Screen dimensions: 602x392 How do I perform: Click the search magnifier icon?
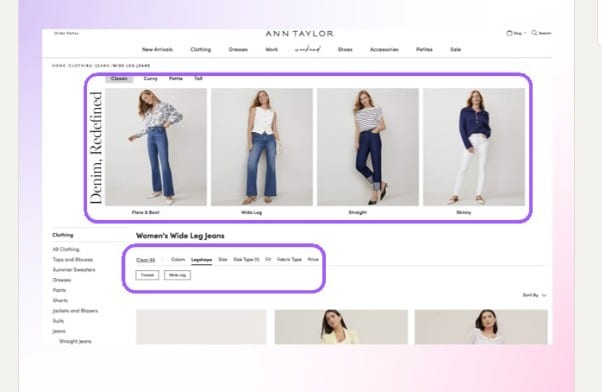tap(534, 33)
